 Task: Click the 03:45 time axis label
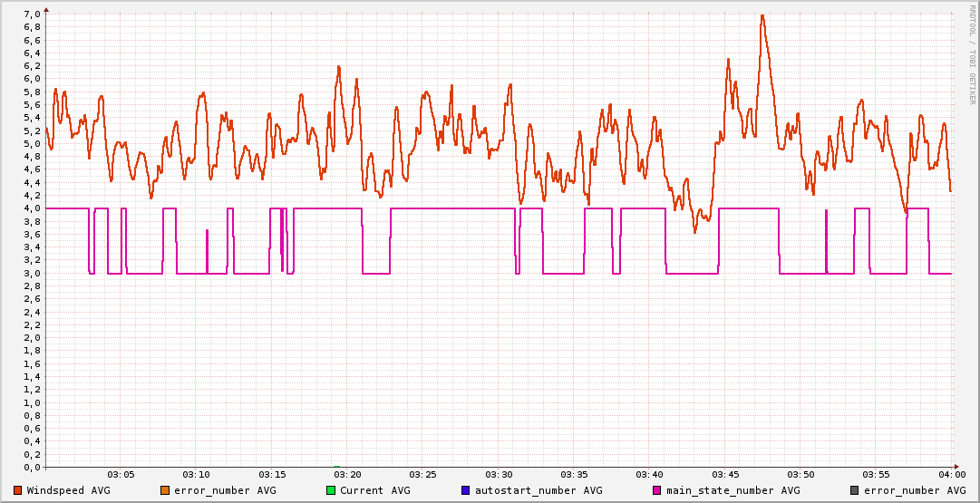point(725,474)
